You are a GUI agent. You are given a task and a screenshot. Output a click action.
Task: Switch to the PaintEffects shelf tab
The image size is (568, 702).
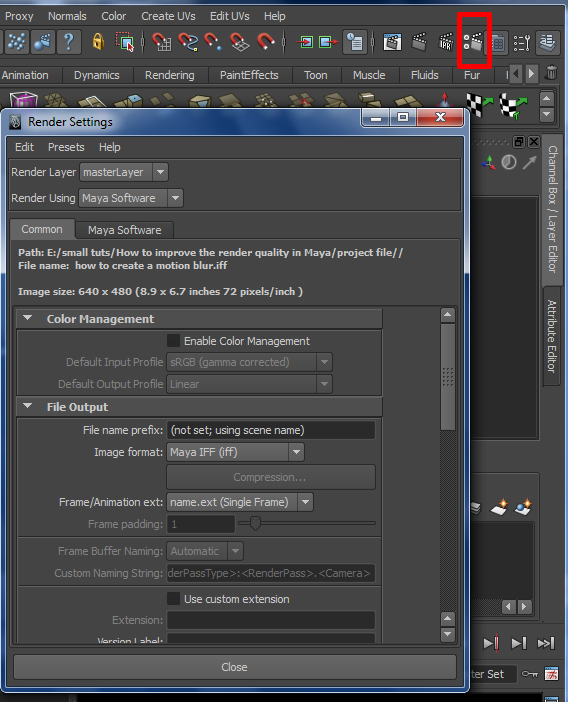pyautogui.click(x=249, y=75)
